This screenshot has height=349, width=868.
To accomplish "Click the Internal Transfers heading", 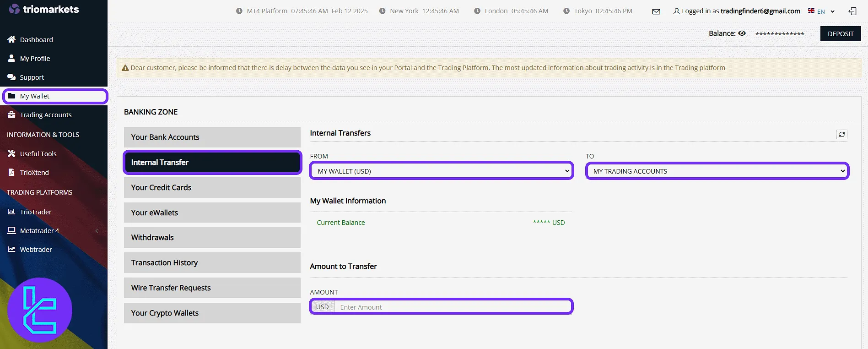I will (x=340, y=133).
